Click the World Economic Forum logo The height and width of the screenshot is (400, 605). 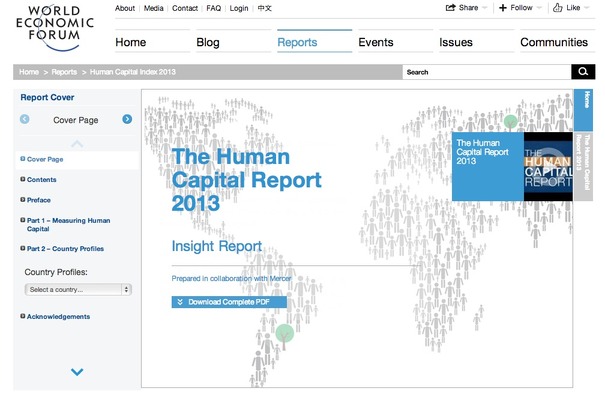tap(55, 27)
